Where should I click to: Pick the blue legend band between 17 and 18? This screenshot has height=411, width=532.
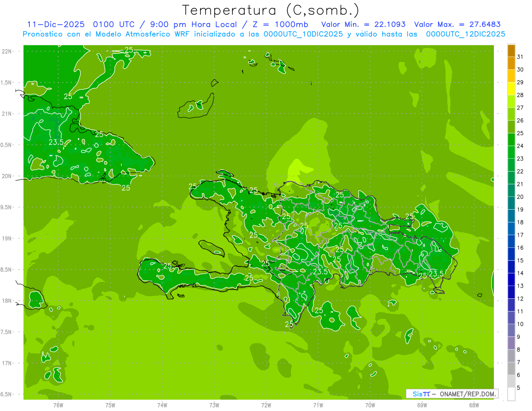[511, 229]
